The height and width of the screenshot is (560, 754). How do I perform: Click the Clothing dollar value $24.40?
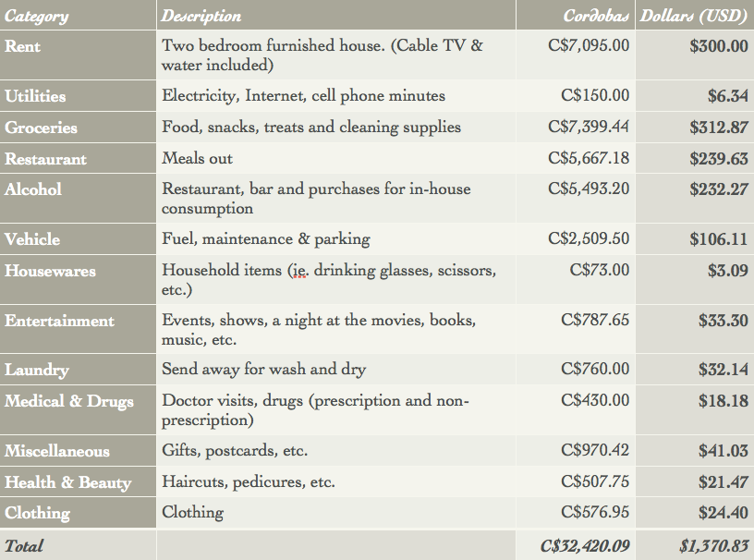click(x=723, y=512)
